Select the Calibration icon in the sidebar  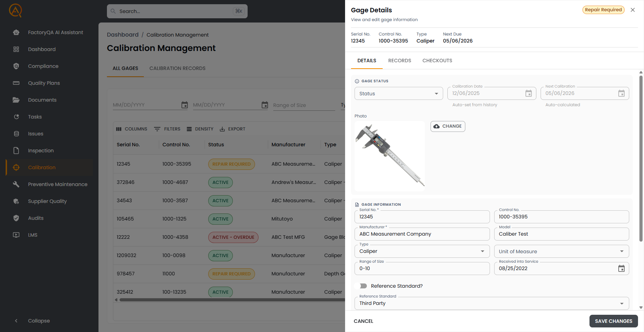click(16, 167)
